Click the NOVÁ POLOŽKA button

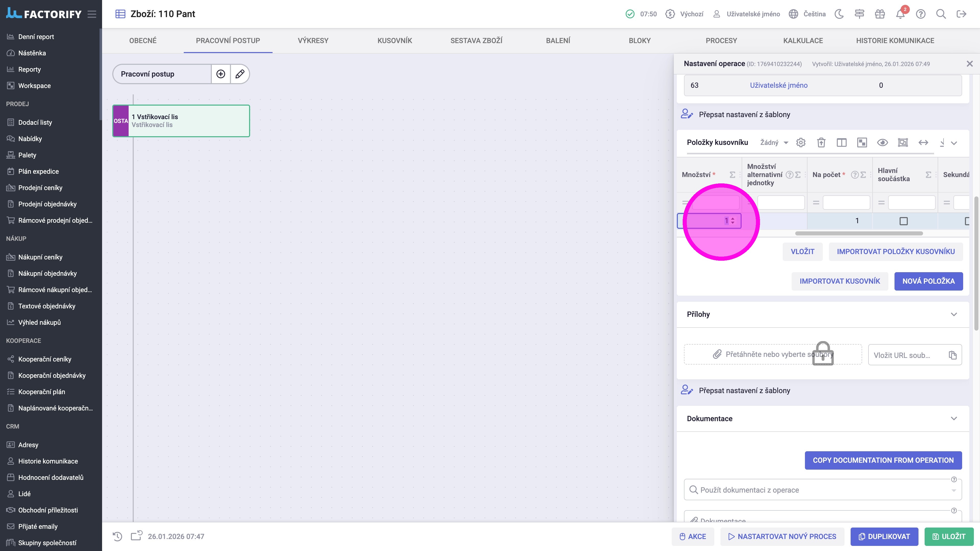928,281
